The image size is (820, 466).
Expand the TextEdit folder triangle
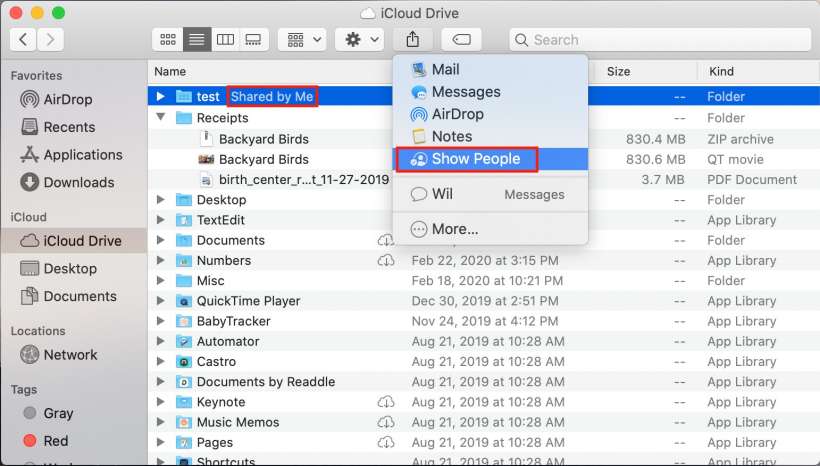(161, 220)
